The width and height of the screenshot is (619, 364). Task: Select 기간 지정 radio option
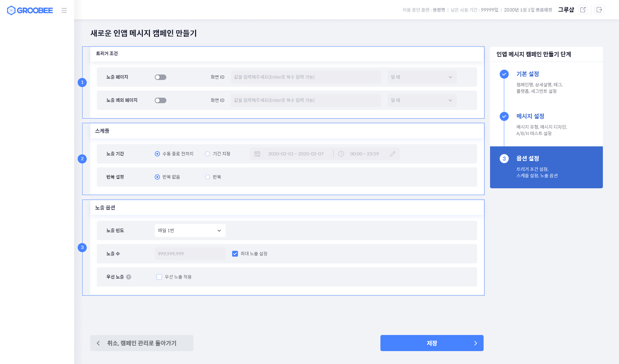208,154
